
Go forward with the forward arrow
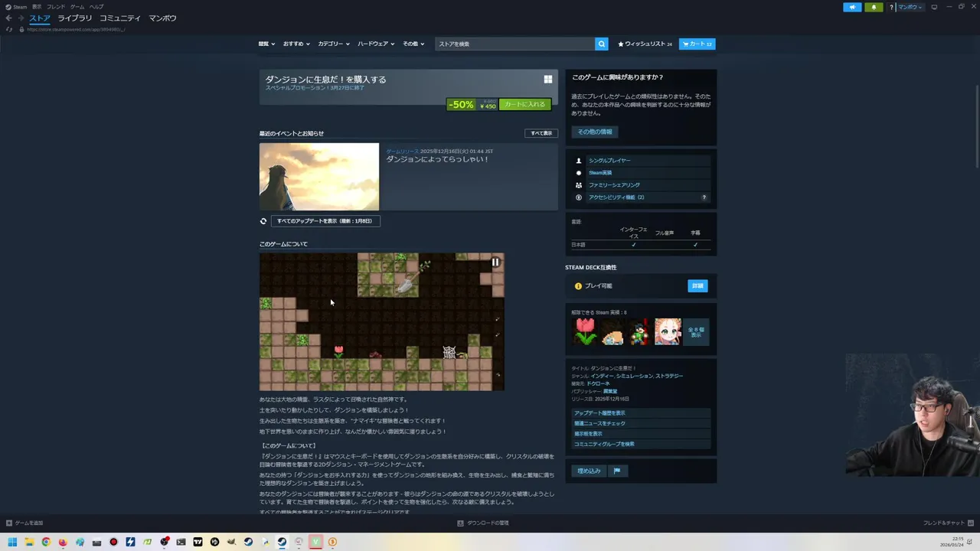(21, 18)
